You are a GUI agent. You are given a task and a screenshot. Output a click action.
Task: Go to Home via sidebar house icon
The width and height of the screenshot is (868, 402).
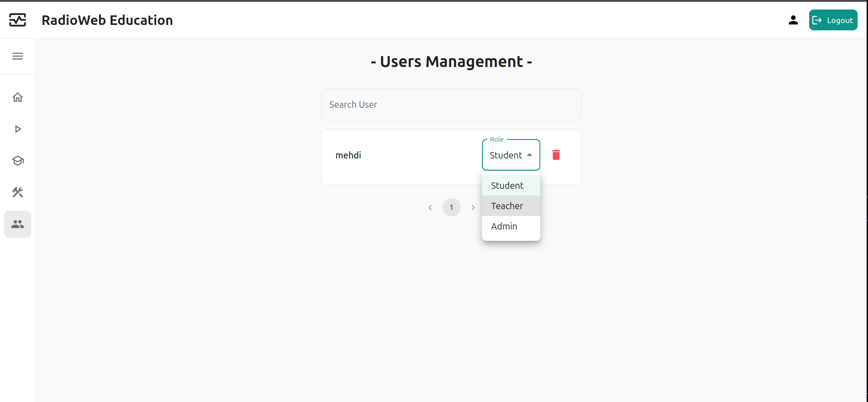[18, 97]
